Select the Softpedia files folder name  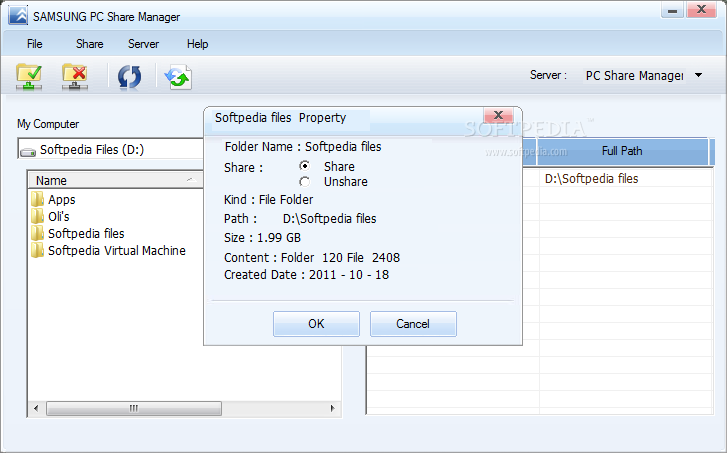point(86,233)
